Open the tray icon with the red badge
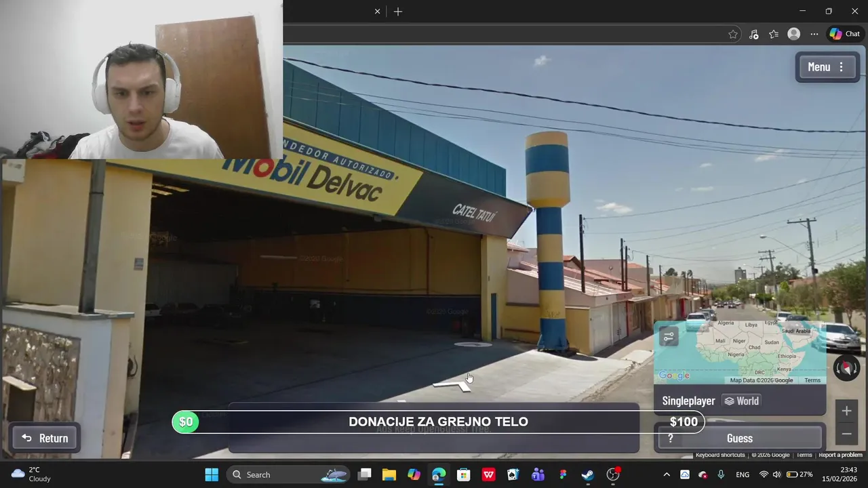 tap(703, 474)
